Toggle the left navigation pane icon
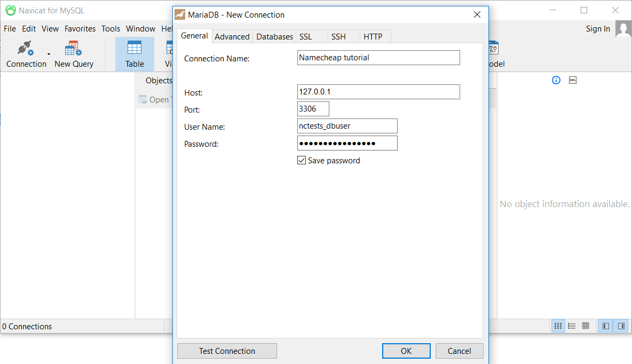 pos(605,326)
